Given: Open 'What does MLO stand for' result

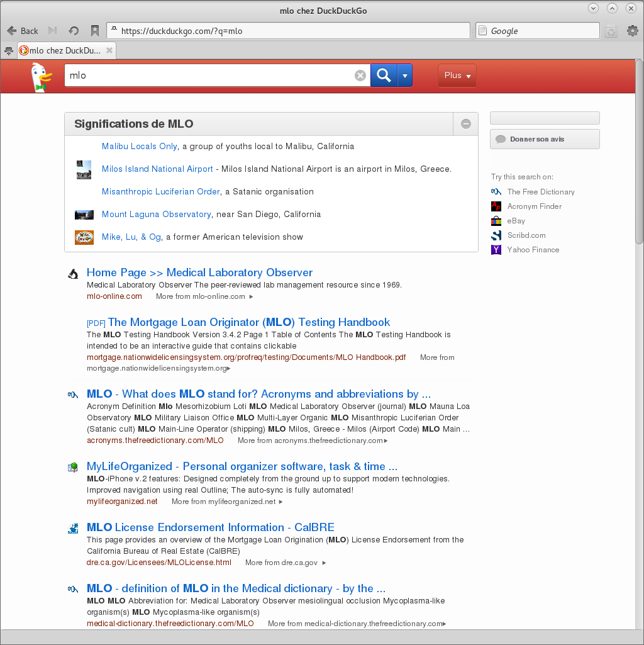Looking at the screenshot, I should 258,394.
